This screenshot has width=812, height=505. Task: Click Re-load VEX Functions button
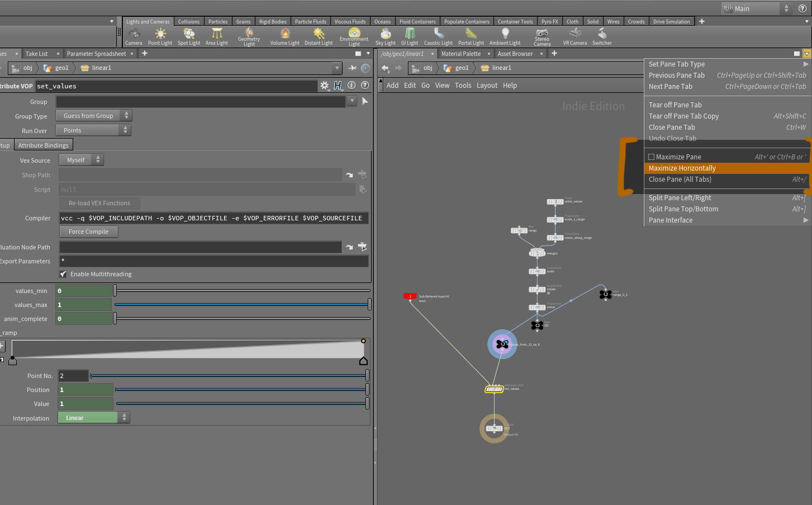(99, 203)
